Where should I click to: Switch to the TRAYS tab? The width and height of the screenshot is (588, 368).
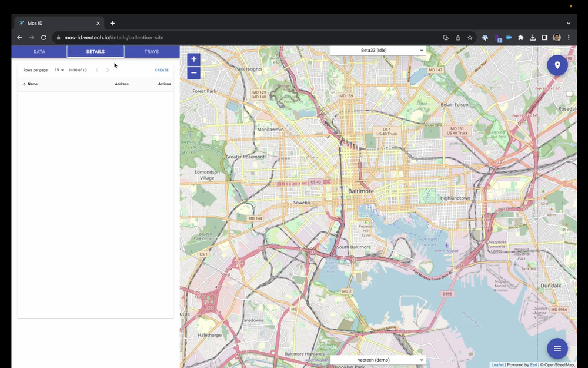pos(152,52)
